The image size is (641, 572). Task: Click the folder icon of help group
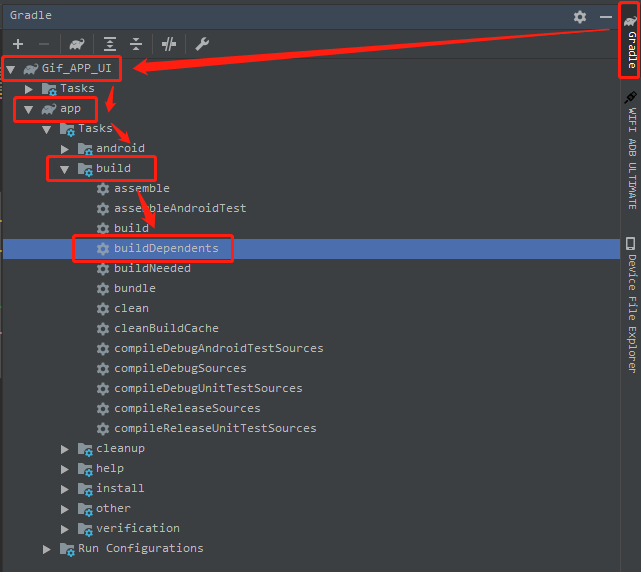(x=85, y=469)
